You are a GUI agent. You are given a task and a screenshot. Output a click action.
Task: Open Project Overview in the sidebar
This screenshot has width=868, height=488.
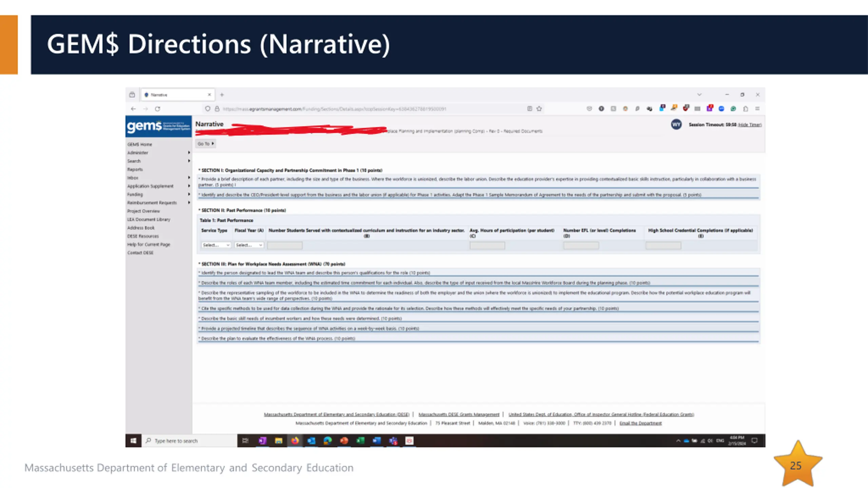click(143, 211)
